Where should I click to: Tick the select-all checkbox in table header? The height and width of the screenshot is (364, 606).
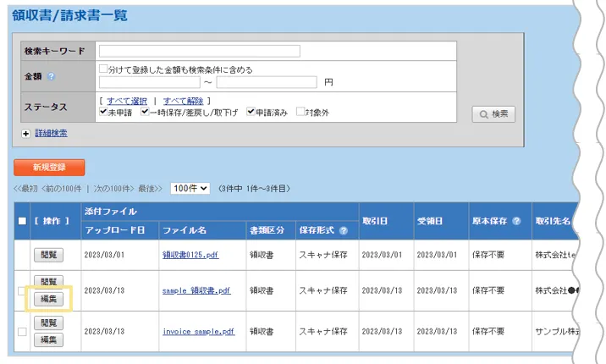[x=22, y=221]
